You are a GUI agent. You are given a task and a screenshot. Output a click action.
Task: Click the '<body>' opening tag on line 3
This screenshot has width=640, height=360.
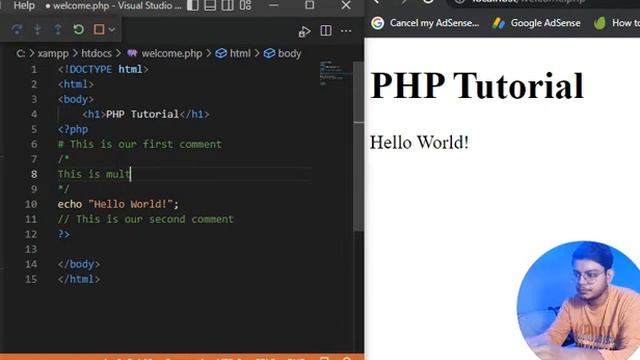tap(76, 99)
